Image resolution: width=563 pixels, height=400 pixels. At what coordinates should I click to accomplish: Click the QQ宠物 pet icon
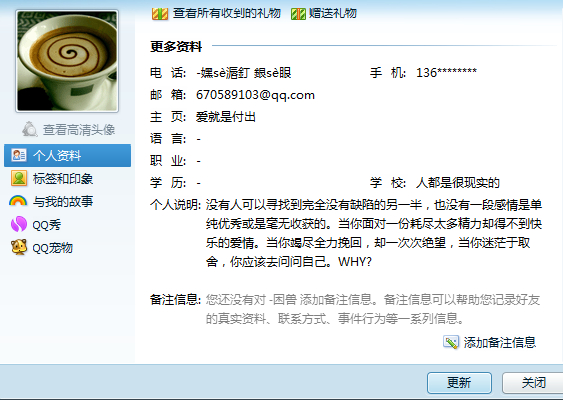click(19, 247)
